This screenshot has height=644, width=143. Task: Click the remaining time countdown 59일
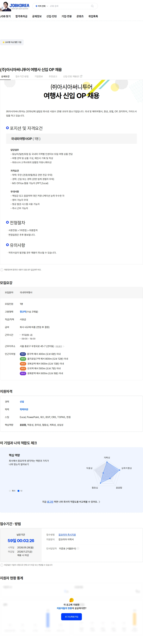[x=21, y=540]
